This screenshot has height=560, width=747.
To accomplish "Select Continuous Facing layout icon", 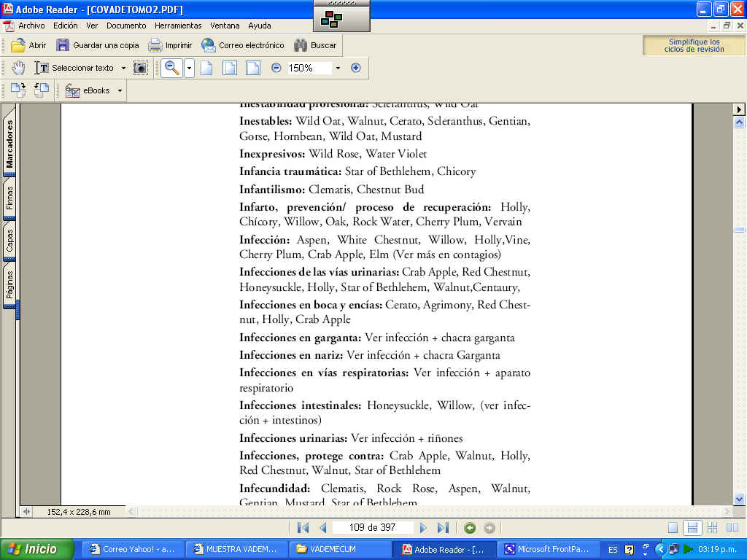I will click(712, 528).
